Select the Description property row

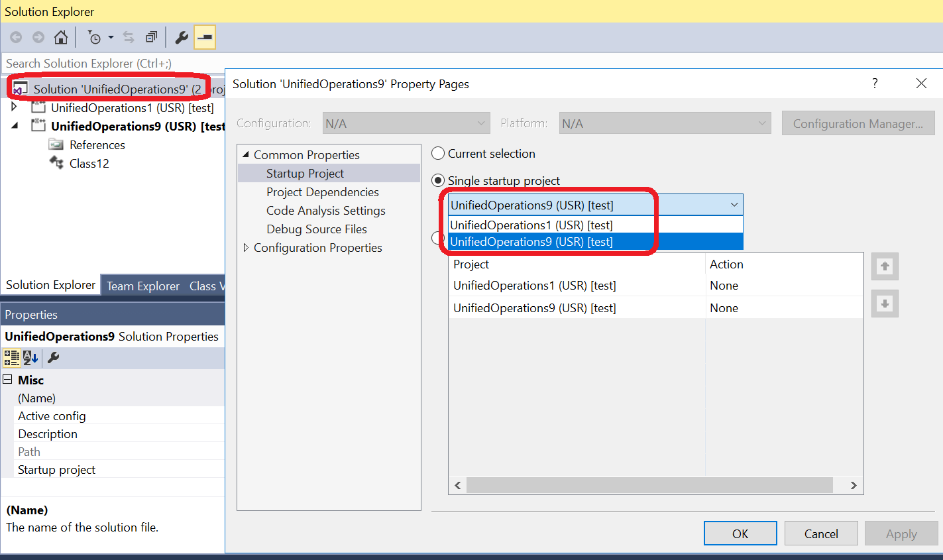pos(119,433)
